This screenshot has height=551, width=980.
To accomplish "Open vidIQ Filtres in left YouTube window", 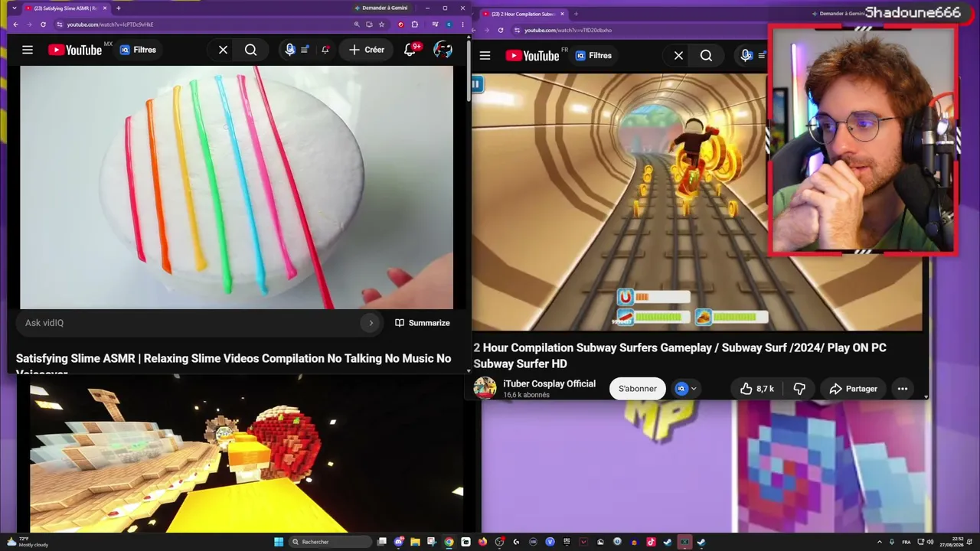I will click(139, 50).
